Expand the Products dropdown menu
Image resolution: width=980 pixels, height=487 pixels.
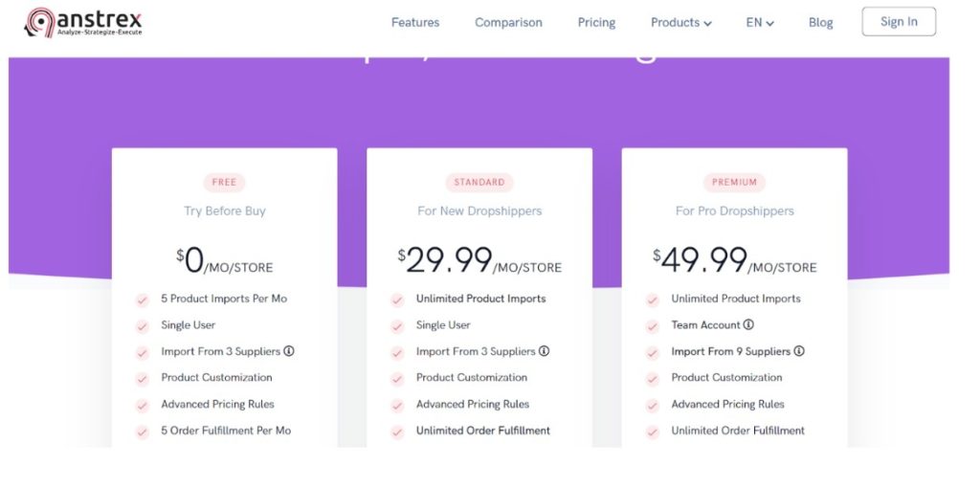[681, 23]
